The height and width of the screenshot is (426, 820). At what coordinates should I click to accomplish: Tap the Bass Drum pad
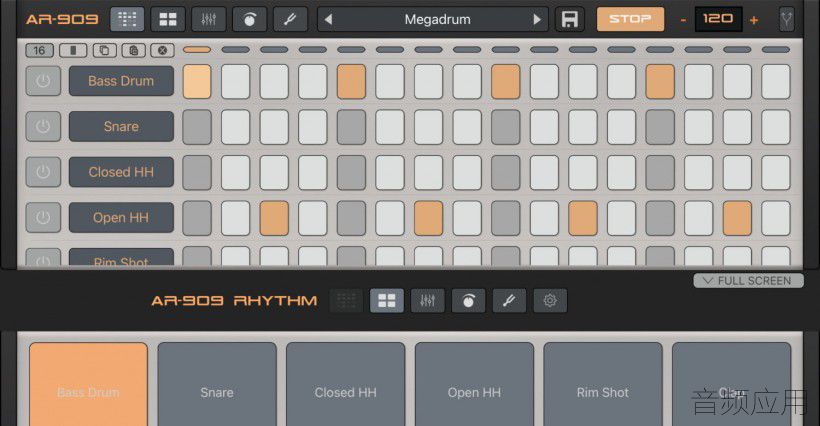[88, 384]
